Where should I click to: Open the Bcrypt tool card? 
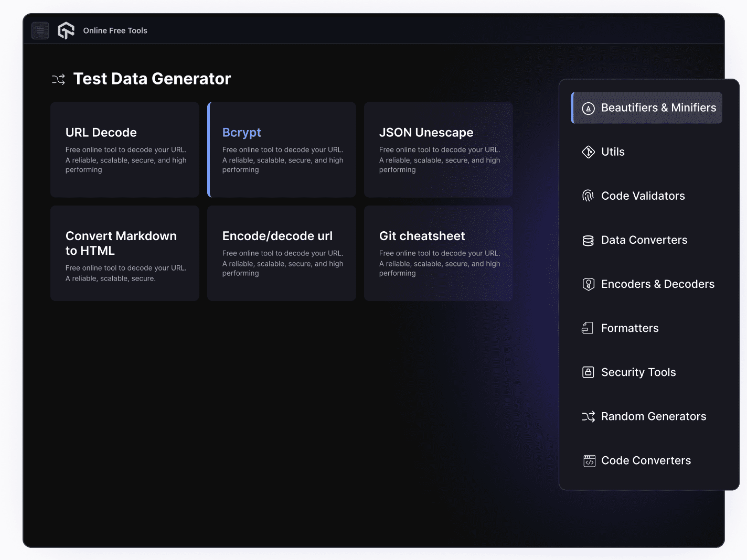pyautogui.click(x=282, y=149)
